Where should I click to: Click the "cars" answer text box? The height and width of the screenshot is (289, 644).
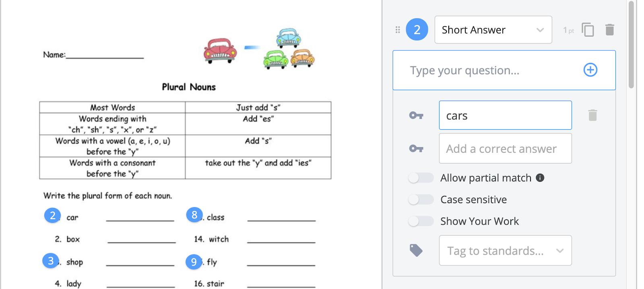click(x=505, y=116)
